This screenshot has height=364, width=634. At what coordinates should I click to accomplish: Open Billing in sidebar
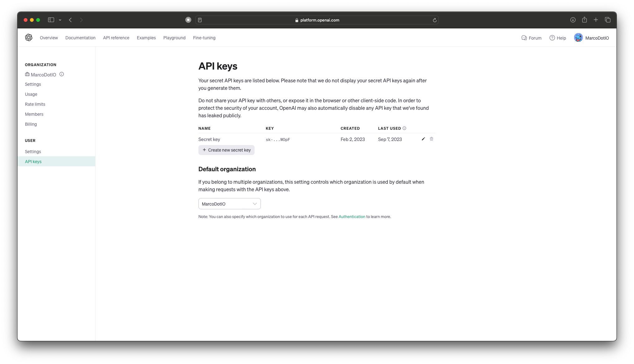[x=31, y=124]
